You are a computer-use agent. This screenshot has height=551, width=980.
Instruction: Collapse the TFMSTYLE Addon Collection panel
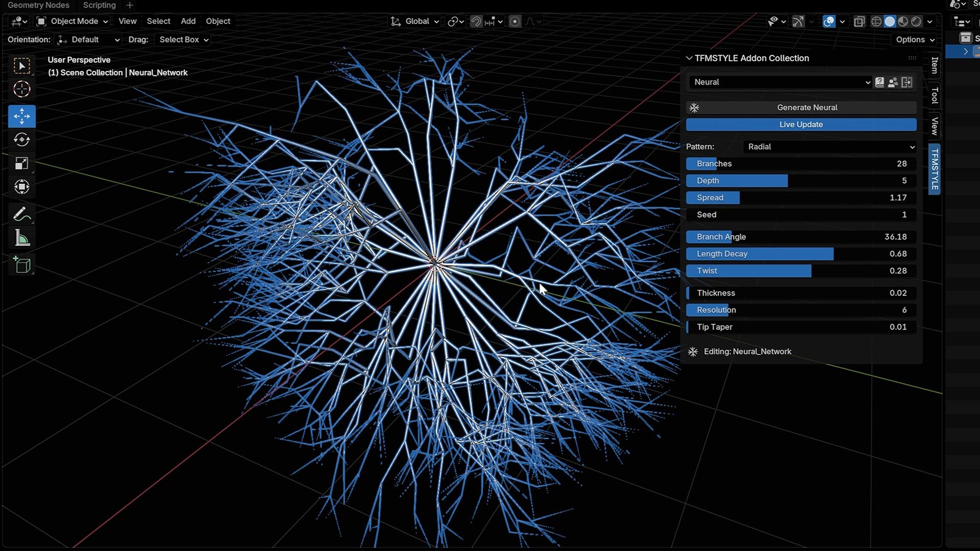coord(689,58)
